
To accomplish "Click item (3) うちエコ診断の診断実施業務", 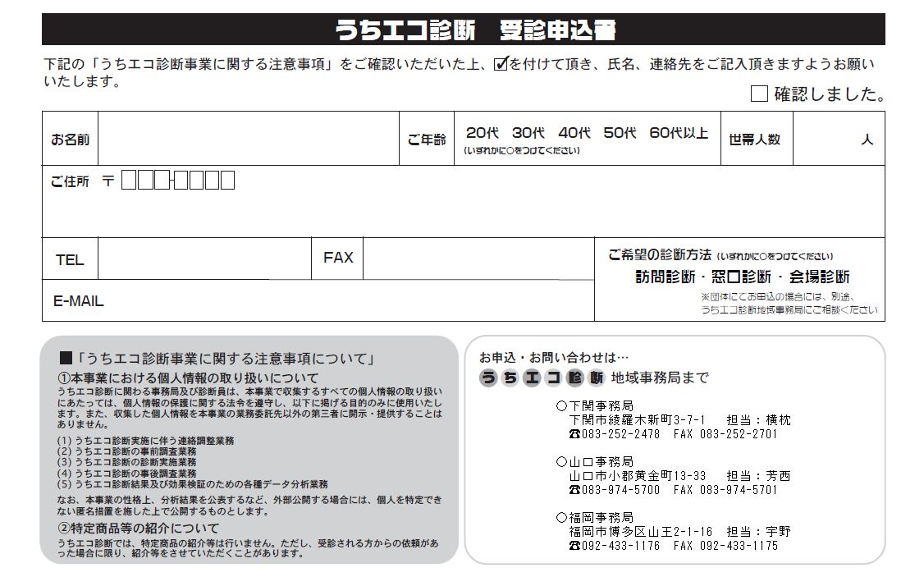I will coord(126,462).
